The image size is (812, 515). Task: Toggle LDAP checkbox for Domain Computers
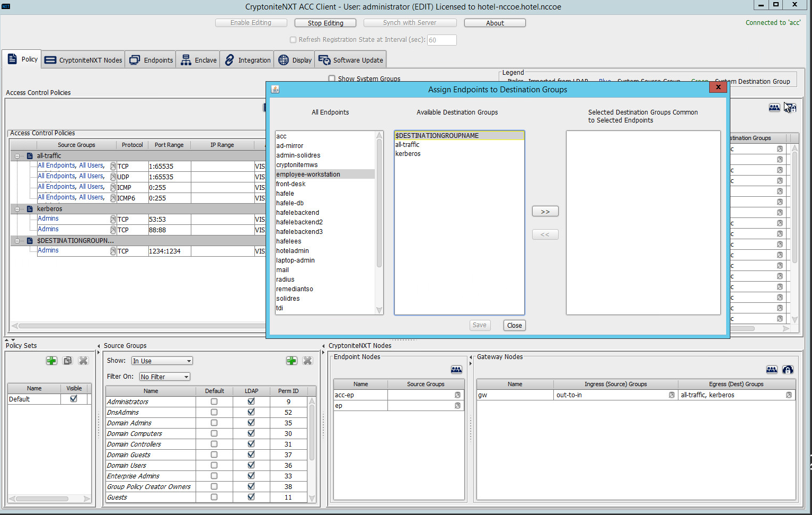click(251, 433)
